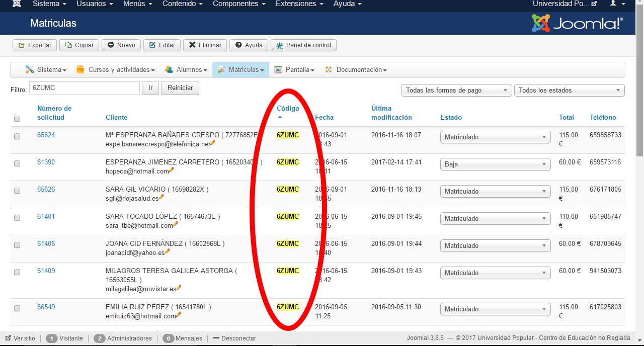Open Estado dropdown for request 66549
Viewport: 644px width, 346px height.
(496, 309)
